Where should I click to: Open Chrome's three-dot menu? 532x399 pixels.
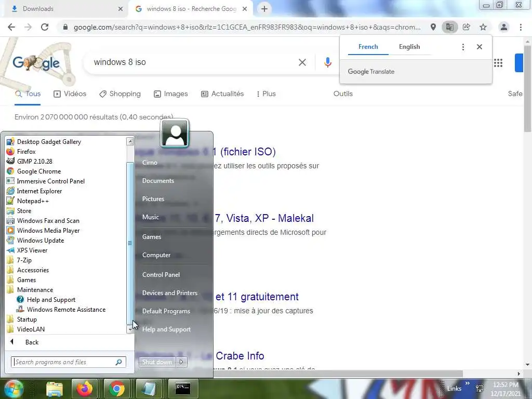click(x=521, y=27)
